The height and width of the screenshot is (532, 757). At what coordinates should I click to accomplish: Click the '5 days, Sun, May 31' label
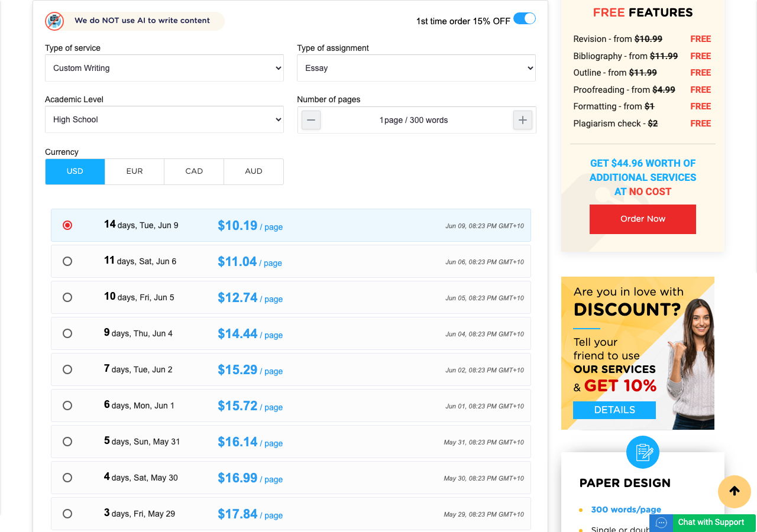point(142,441)
